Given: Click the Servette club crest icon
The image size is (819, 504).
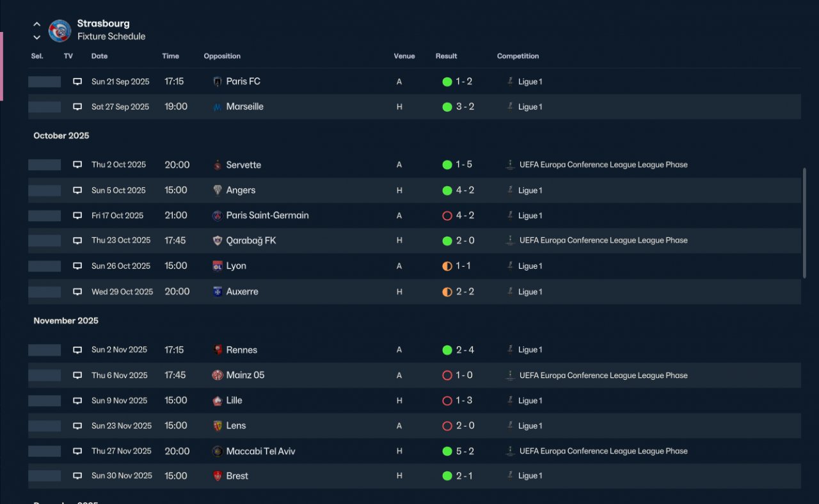Looking at the screenshot, I should [x=218, y=165].
